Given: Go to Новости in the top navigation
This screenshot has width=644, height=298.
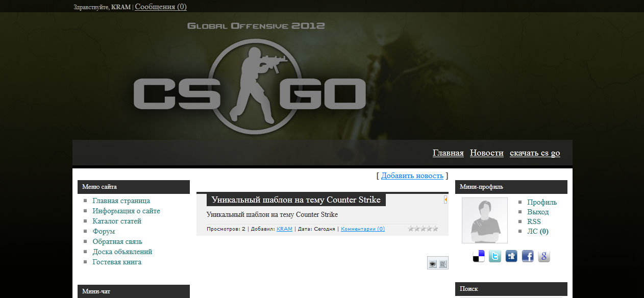Looking at the screenshot, I should click(x=487, y=153).
